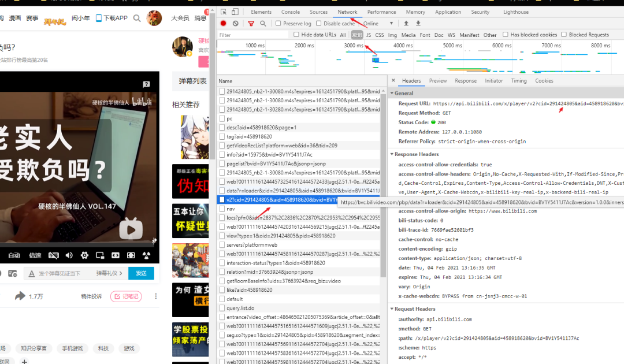Viewport: 624px width, 364px height.
Task: Enter fullscreen in video player
Action: [x=131, y=255]
